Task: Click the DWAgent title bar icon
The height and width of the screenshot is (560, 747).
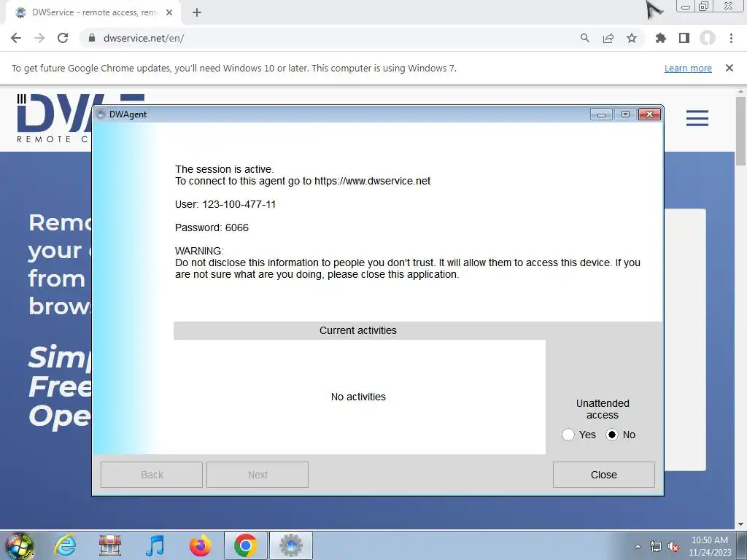Action: pos(100,114)
